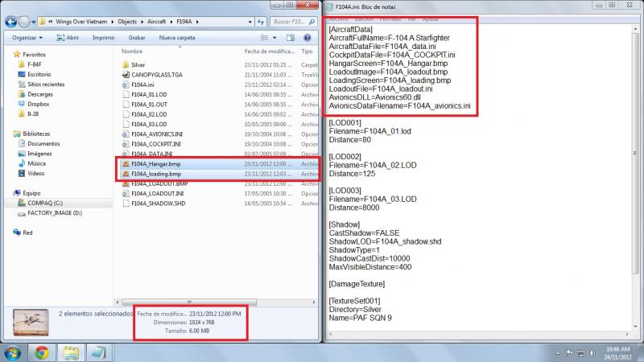
Task: Click the volume speaker tray icon
Action: click(x=592, y=353)
